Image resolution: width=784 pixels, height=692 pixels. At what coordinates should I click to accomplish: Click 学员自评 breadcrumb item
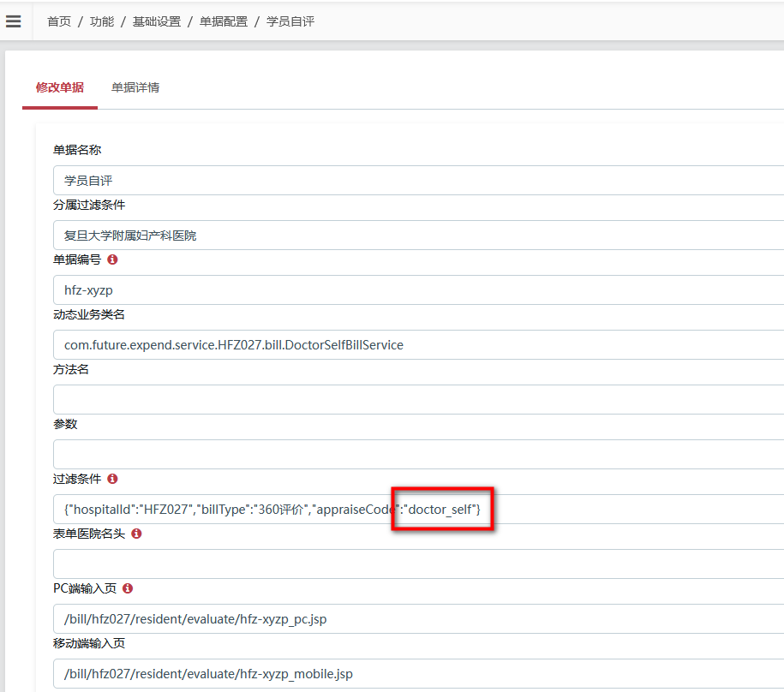(290, 21)
